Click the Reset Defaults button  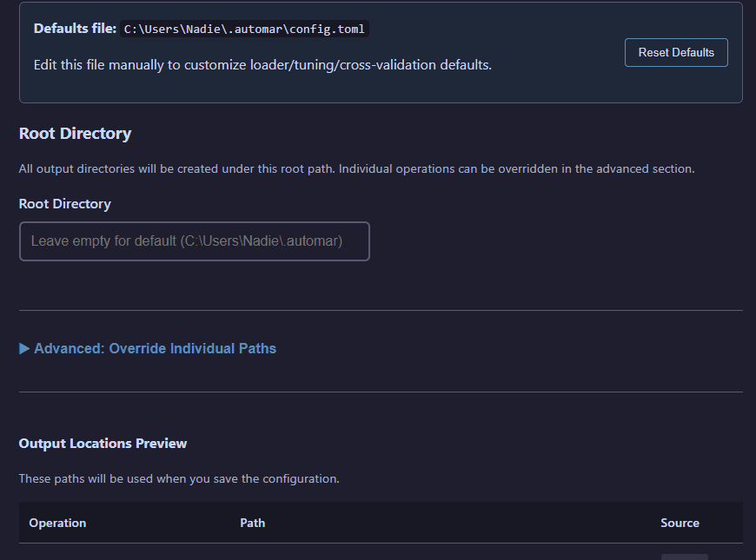coord(676,53)
